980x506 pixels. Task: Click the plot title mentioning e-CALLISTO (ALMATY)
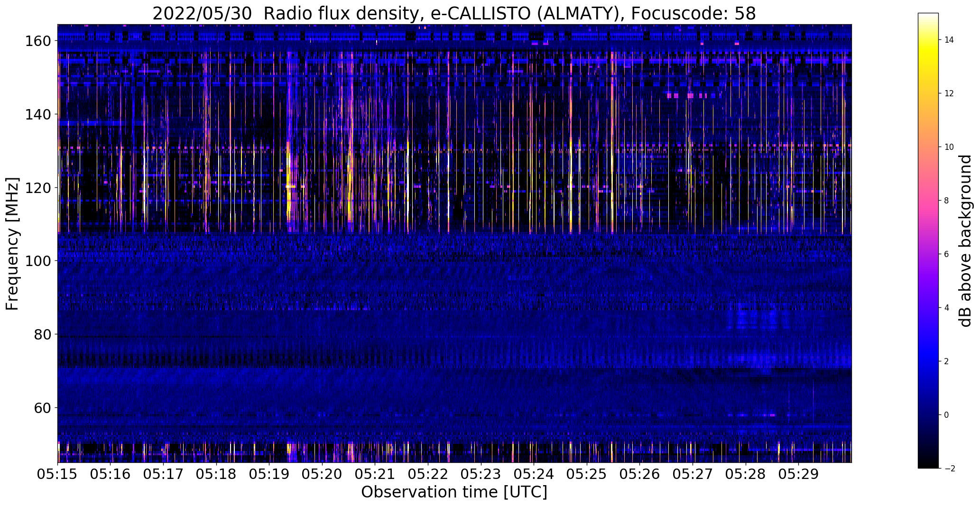pyautogui.click(x=454, y=14)
